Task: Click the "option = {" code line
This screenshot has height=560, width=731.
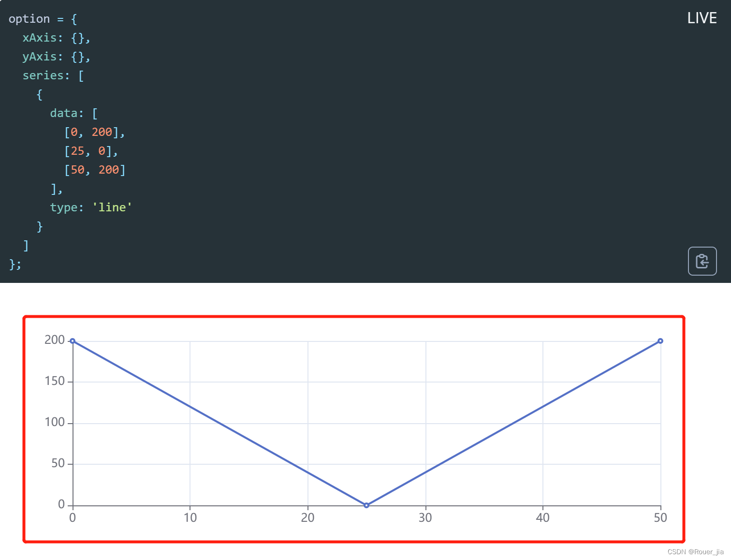Action: coord(43,19)
